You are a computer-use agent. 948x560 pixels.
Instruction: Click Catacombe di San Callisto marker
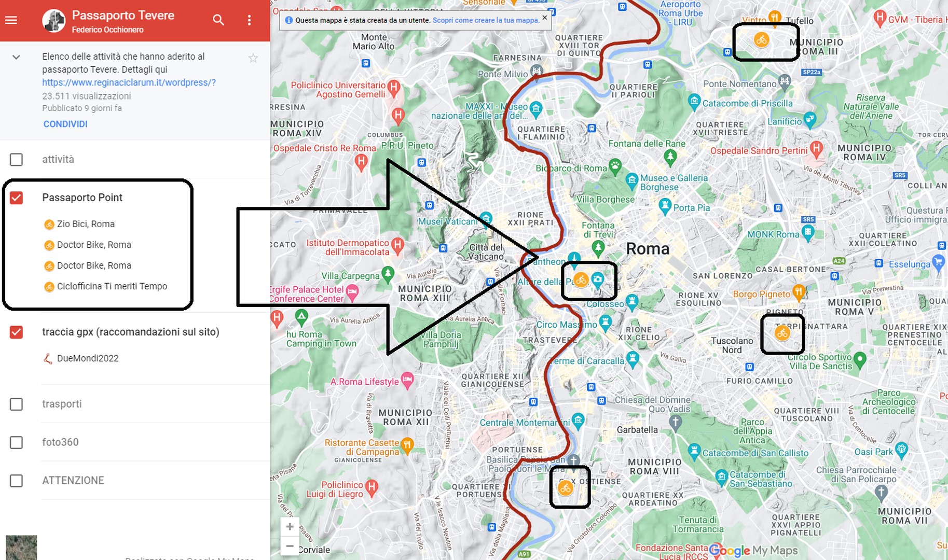(694, 451)
